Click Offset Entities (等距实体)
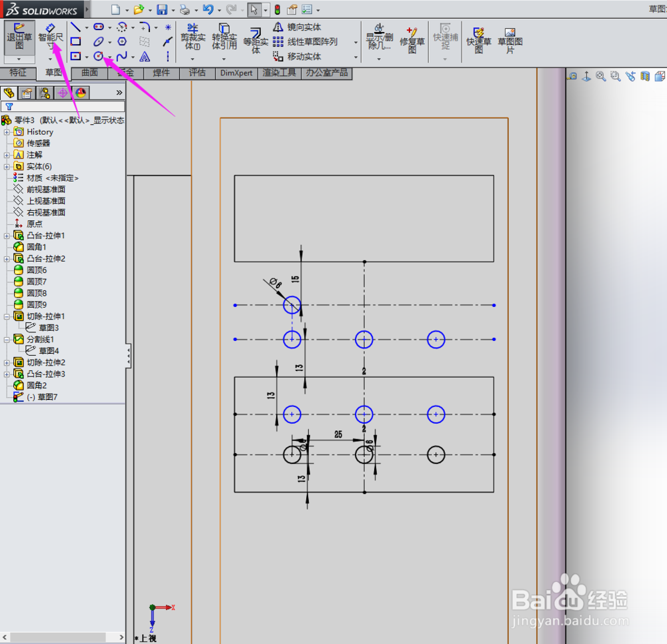This screenshot has height=644, width=667. [255, 41]
